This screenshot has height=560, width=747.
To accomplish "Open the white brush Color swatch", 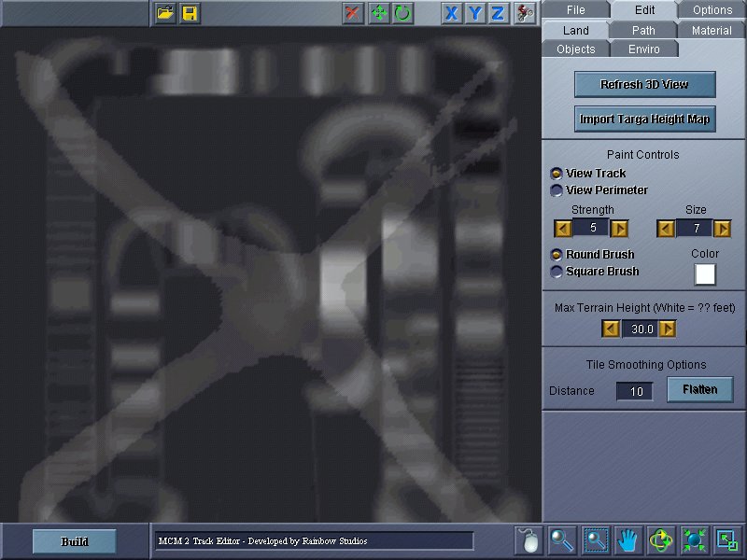I will (x=705, y=274).
